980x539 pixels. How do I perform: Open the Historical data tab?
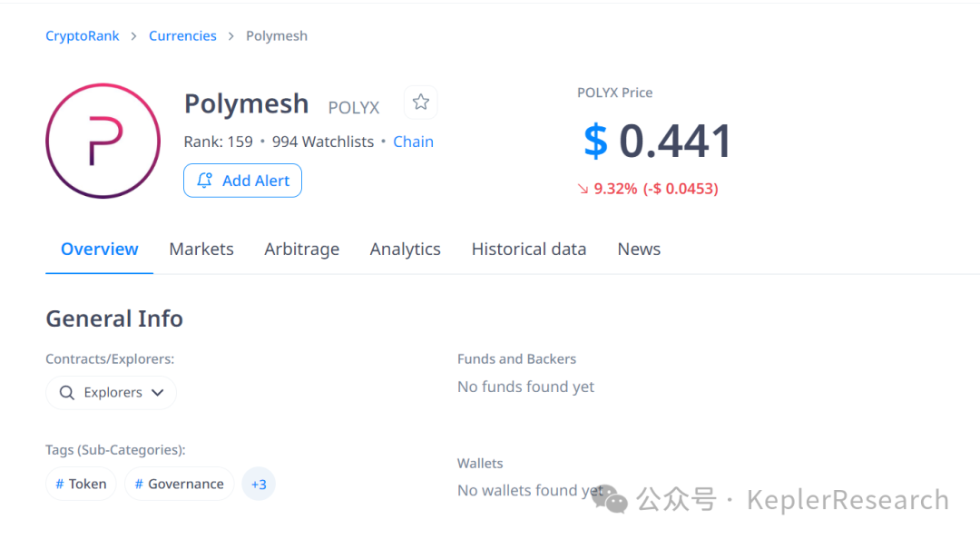pyautogui.click(x=529, y=249)
